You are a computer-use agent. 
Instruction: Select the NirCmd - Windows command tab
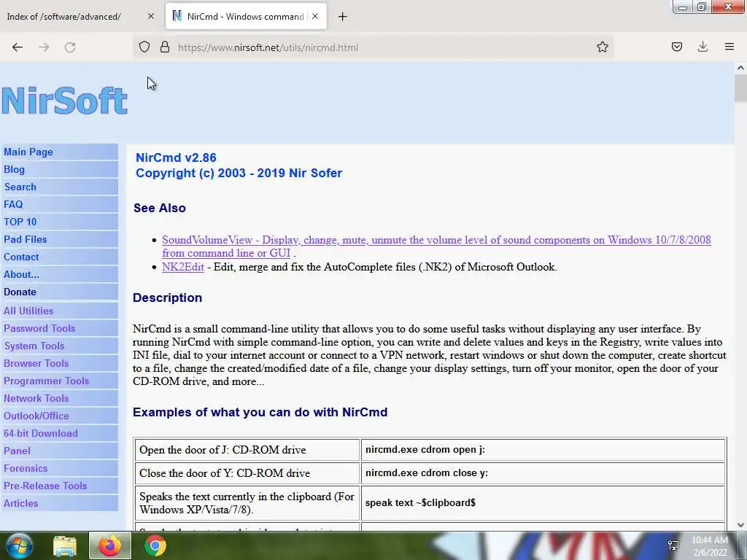tap(246, 16)
